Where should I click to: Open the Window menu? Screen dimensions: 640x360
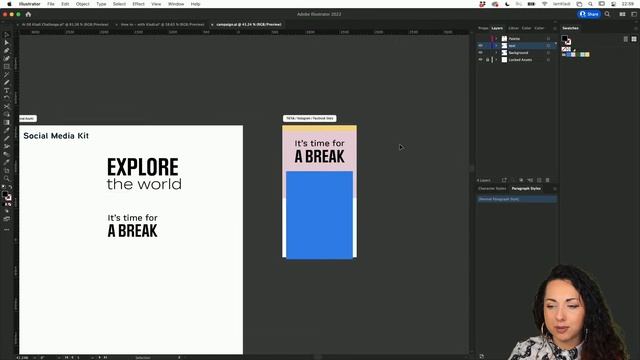tap(176, 4)
